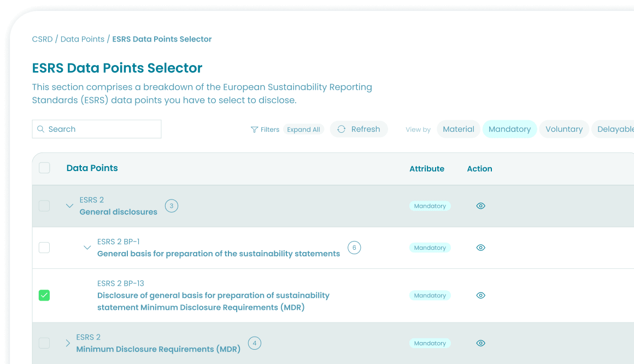
Task: Click the Mandatory tag on Minimum Disclosure Requirements row
Action: tap(430, 343)
